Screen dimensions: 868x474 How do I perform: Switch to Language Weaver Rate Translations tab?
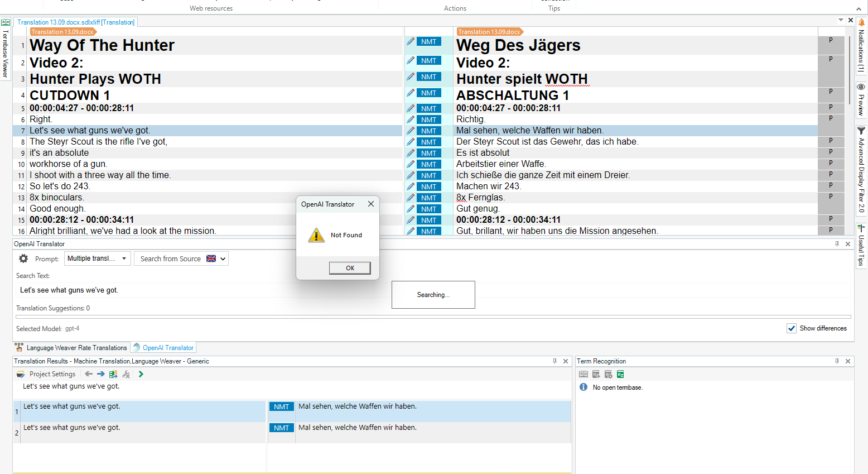coord(71,348)
